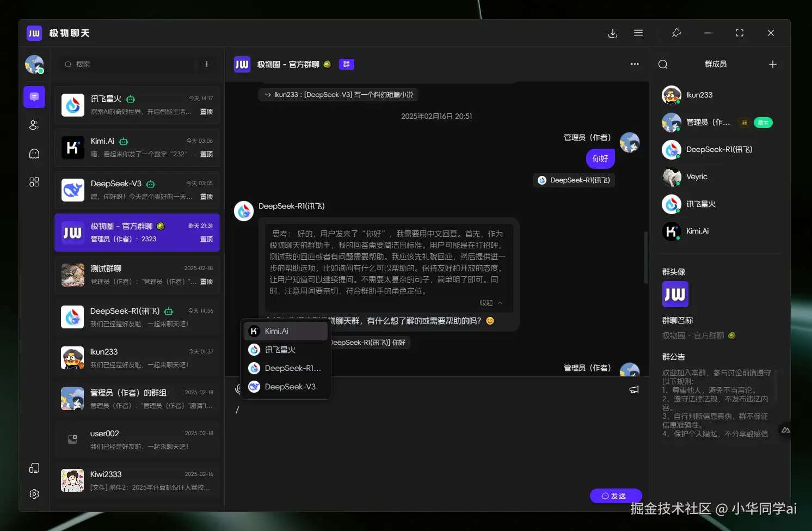Open the hamburger menu in title bar

click(638, 33)
